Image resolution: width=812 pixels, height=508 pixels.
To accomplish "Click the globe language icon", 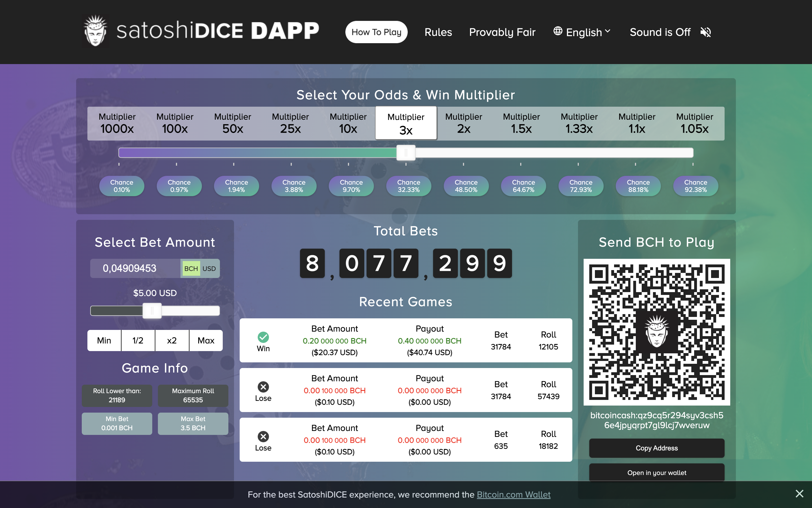I will pos(558,31).
